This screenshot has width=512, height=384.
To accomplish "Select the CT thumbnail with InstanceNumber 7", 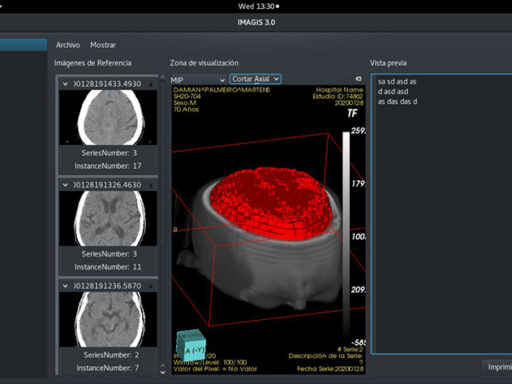I will (x=108, y=319).
